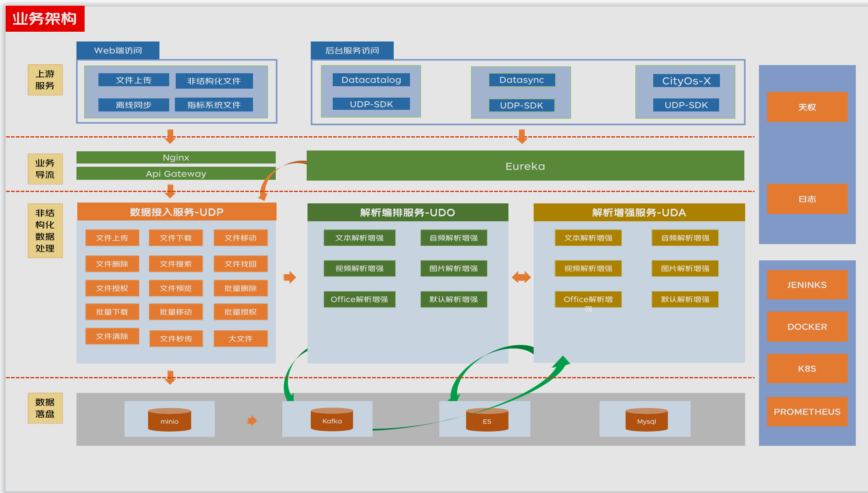The image size is (868, 493).
Task: Click Office解析增强 in the UDO panel
Action: pyautogui.click(x=360, y=299)
